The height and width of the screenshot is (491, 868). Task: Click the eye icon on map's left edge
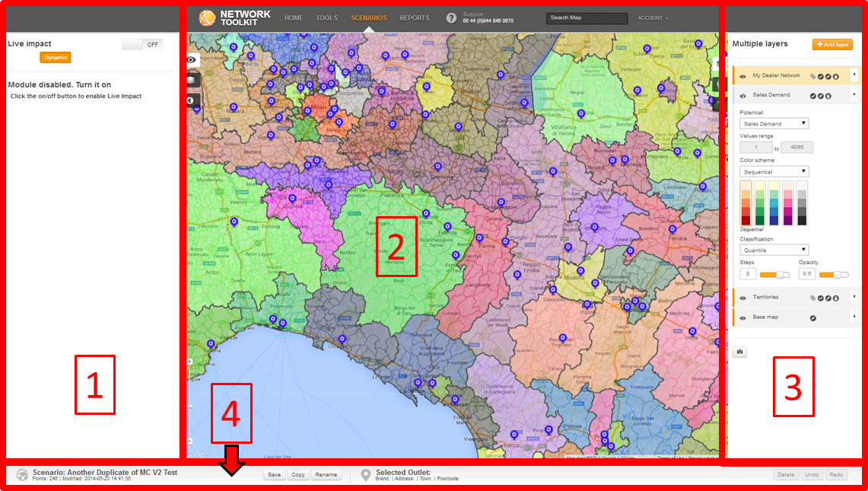point(190,59)
